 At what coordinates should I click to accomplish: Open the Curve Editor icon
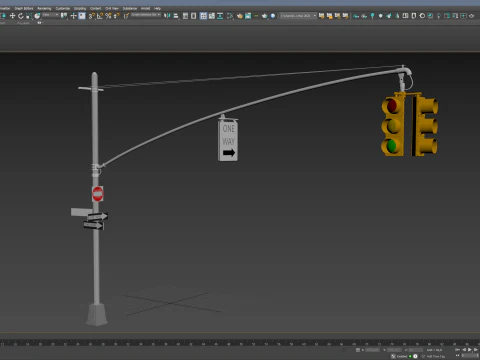(x=212, y=16)
